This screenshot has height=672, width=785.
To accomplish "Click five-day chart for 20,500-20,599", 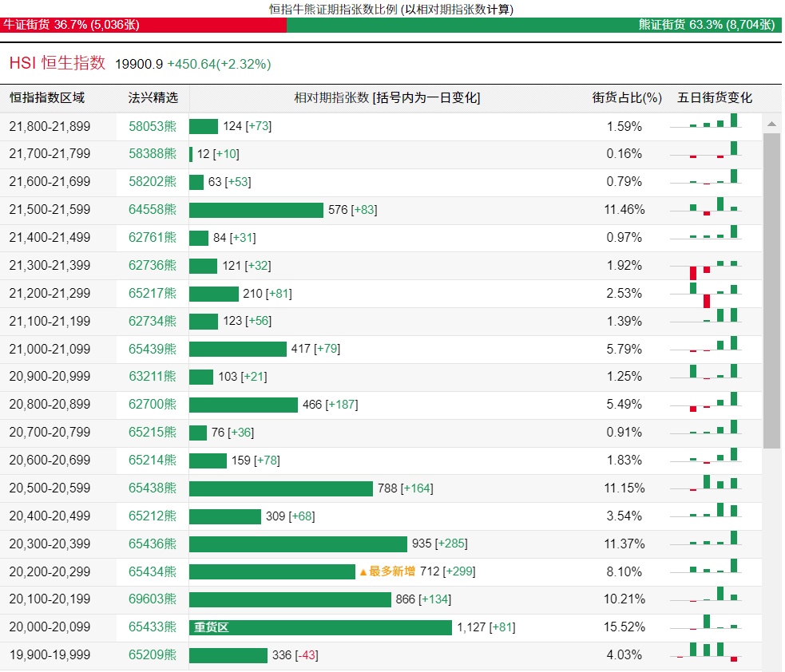I will 706,483.
